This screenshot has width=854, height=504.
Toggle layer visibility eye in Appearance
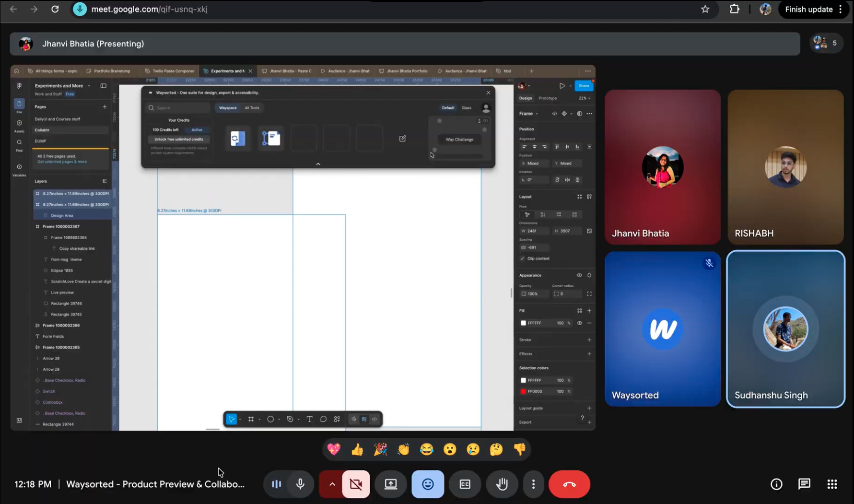click(579, 275)
